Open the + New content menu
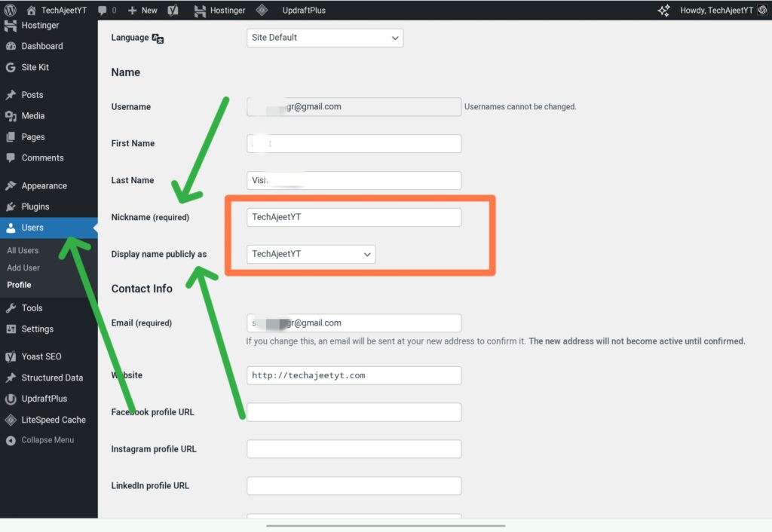The width and height of the screenshot is (772, 532). (x=142, y=11)
